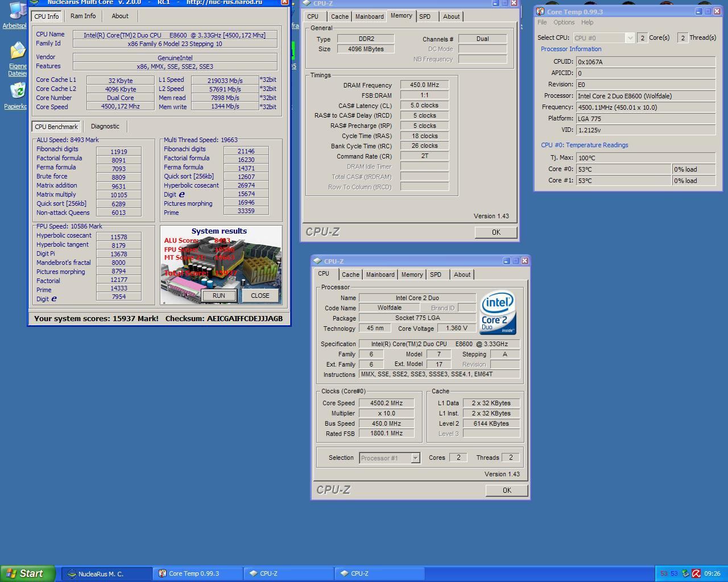728x582 pixels.
Task: Switch to the Diagnostic tab
Action: pos(105,126)
